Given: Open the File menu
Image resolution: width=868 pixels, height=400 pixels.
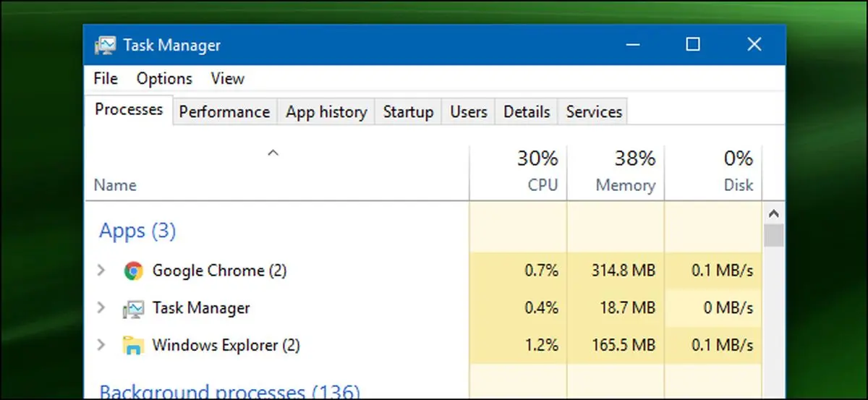Looking at the screenshot, I should click(106, 78).
